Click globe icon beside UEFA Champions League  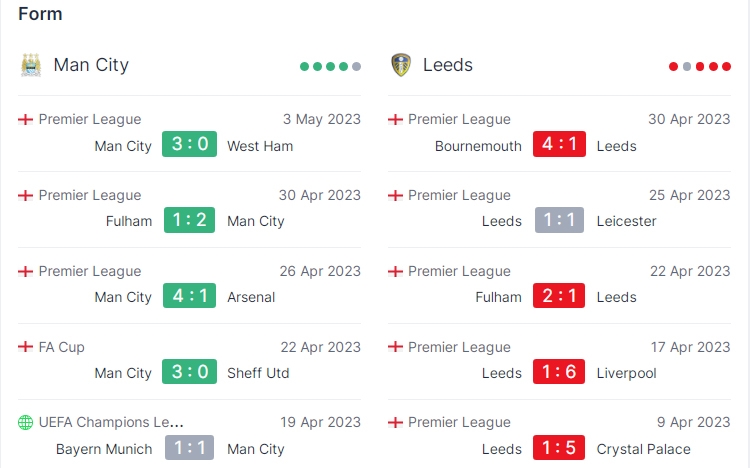25,423
